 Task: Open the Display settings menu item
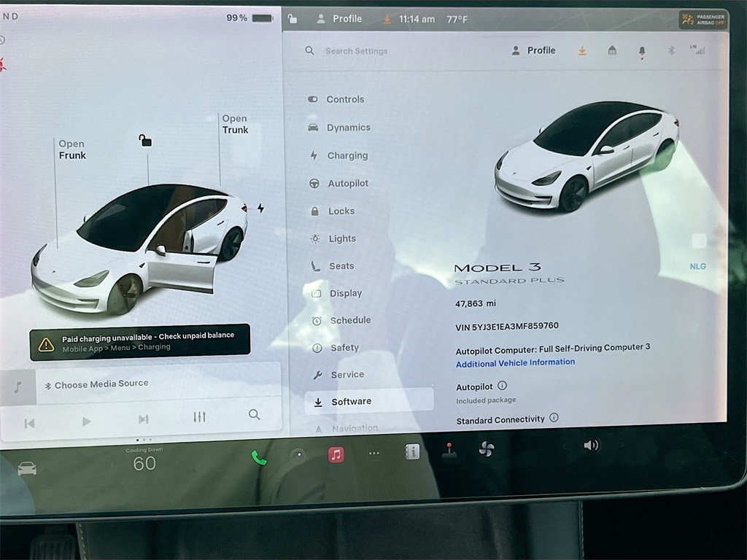[345, 293]
